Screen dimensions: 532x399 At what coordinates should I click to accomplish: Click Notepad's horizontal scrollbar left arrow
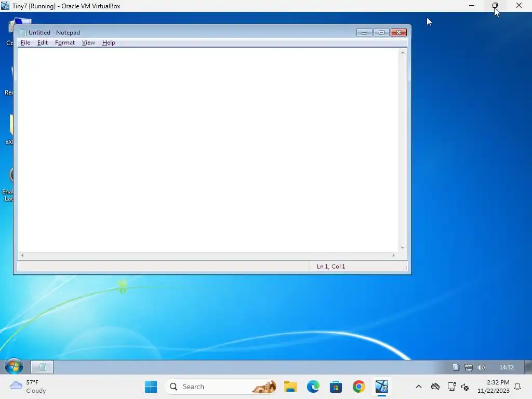[22, 256]
